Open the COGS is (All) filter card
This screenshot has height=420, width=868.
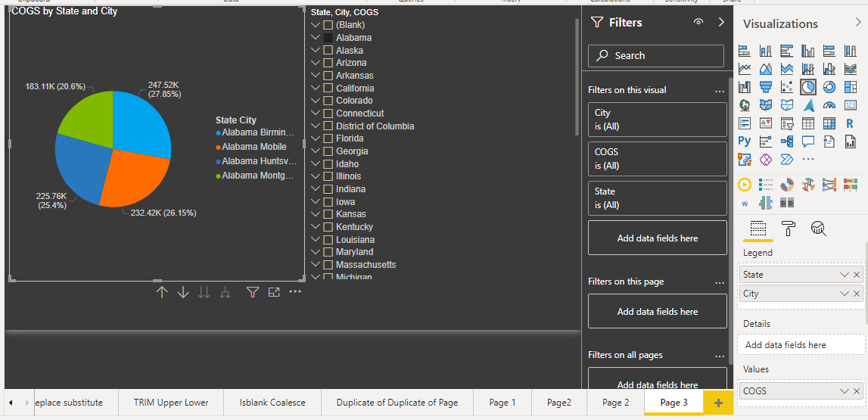(x=657, y=159)
